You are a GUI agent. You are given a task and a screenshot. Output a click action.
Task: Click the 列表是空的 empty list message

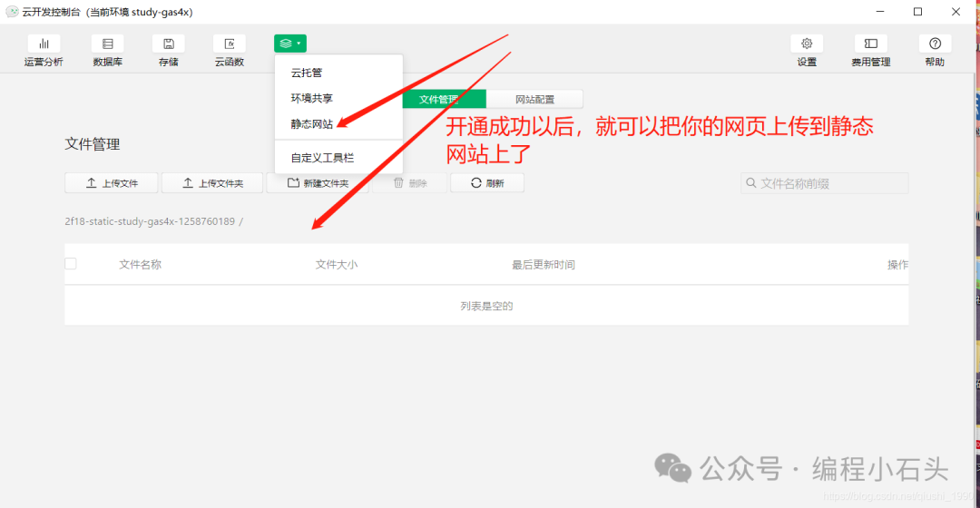486,306
